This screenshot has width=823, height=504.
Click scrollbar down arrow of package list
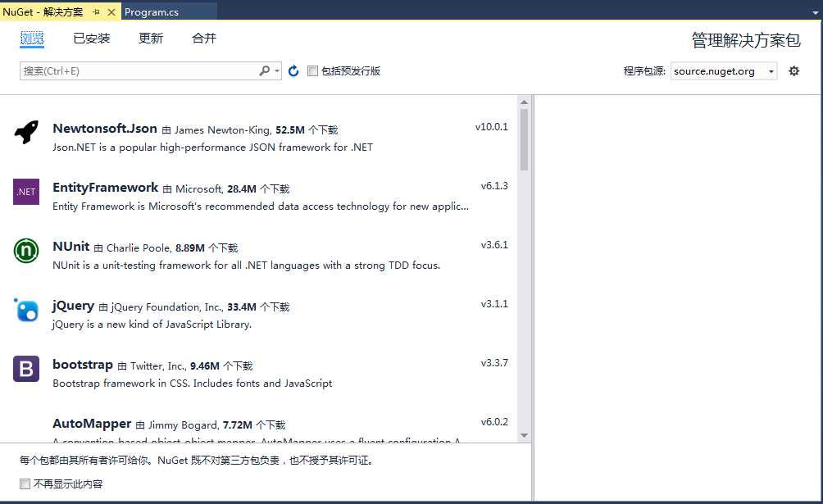524,436
